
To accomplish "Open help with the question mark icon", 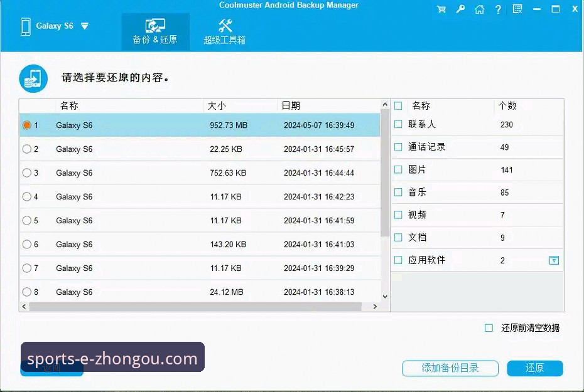I will pos(499,9).
